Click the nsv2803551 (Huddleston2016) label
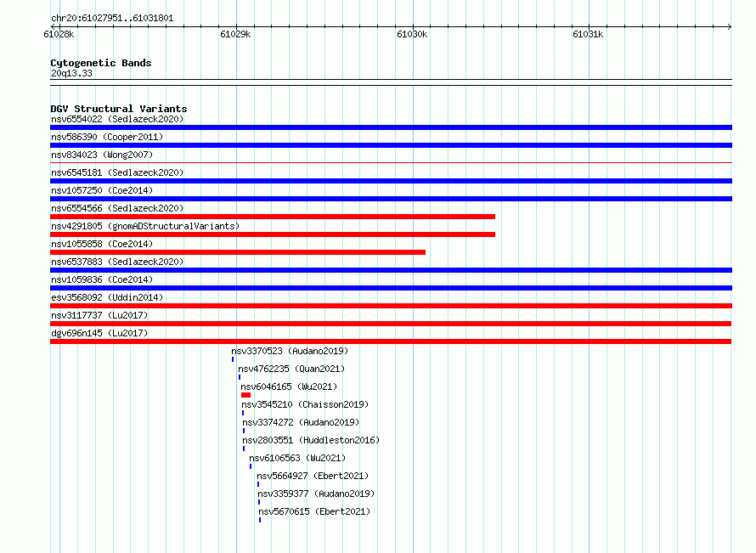 (x=311, y=440)
